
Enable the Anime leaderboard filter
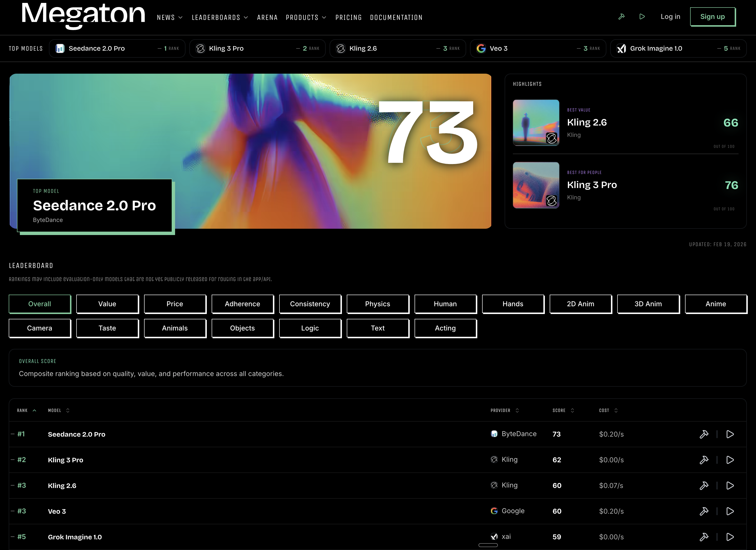click(716, 304)
